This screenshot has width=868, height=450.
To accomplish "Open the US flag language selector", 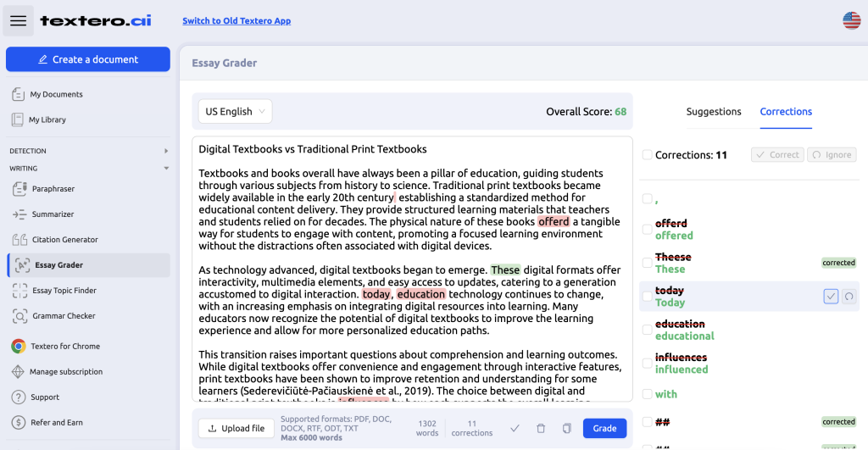I will click(851, 20).
